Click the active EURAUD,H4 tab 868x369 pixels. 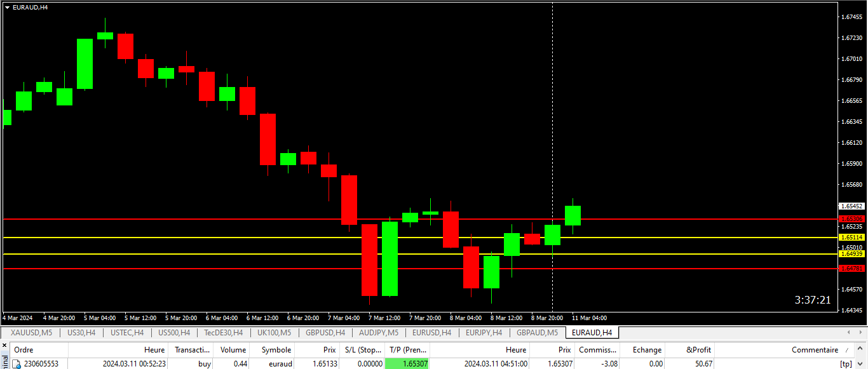(592, 332)
